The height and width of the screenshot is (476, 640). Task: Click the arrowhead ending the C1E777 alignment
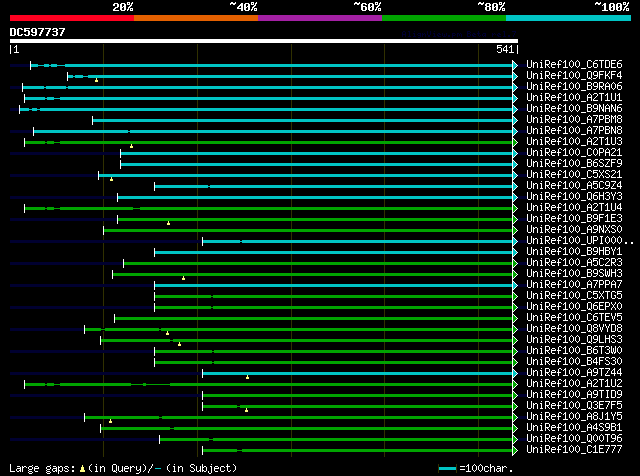click(515, 451)
